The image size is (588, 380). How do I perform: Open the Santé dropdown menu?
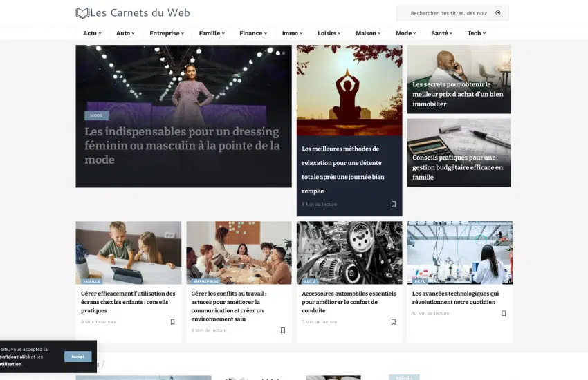pos(441,33)
